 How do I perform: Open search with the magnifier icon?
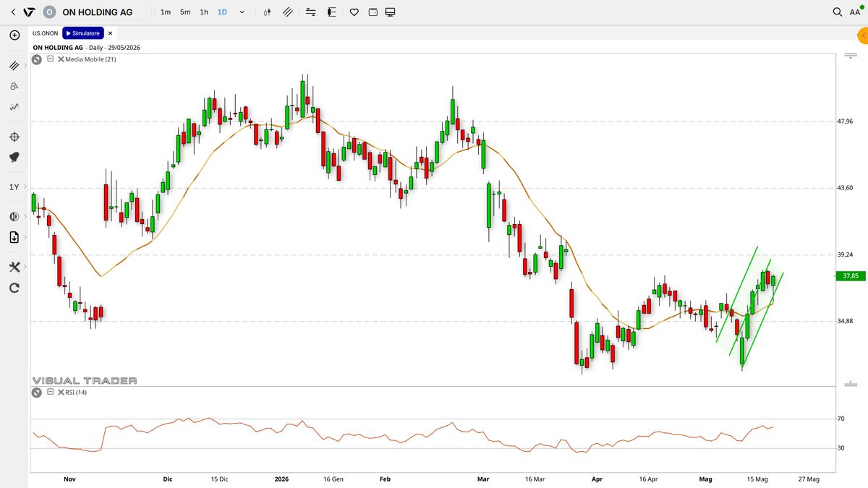[838, 12]
